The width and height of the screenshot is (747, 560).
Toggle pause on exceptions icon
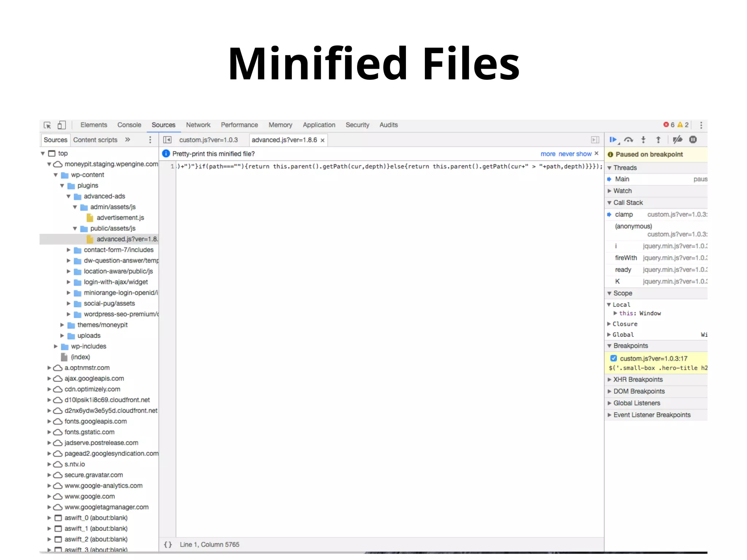tap(693, 140)
